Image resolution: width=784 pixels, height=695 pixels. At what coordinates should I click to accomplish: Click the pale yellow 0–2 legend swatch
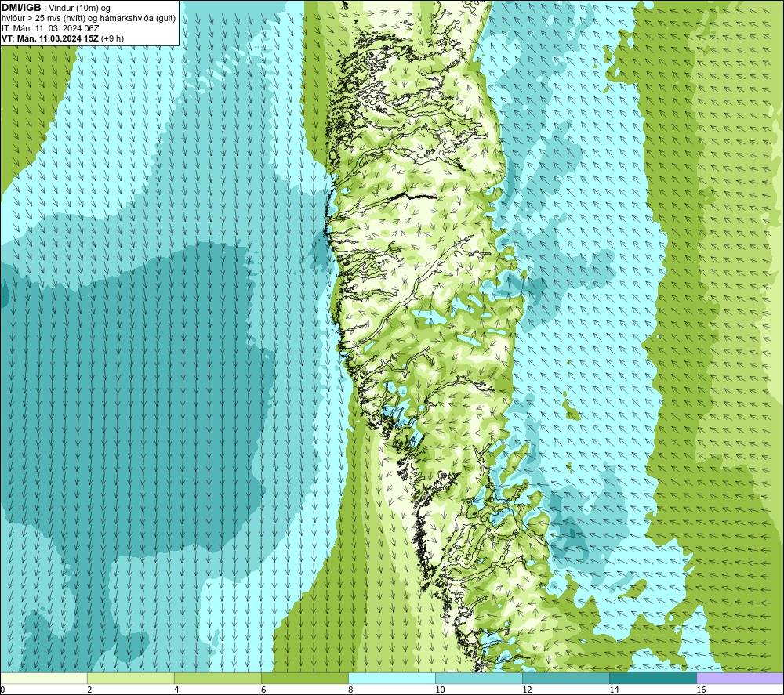coord(43,679)
